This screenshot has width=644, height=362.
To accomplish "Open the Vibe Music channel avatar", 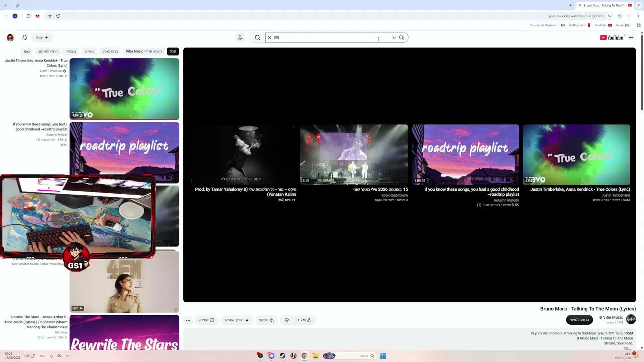I will point(631,319).
